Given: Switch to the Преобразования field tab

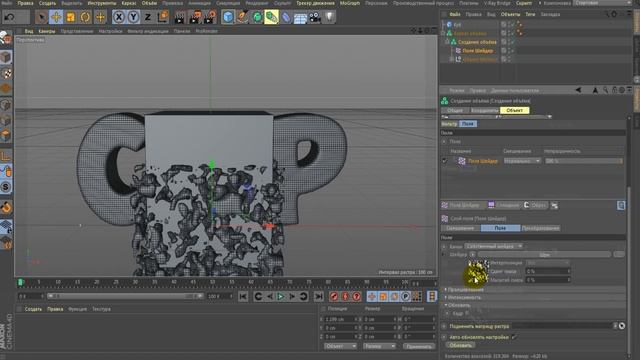Looking at the screenshot, I should click(x=540, y=228).
